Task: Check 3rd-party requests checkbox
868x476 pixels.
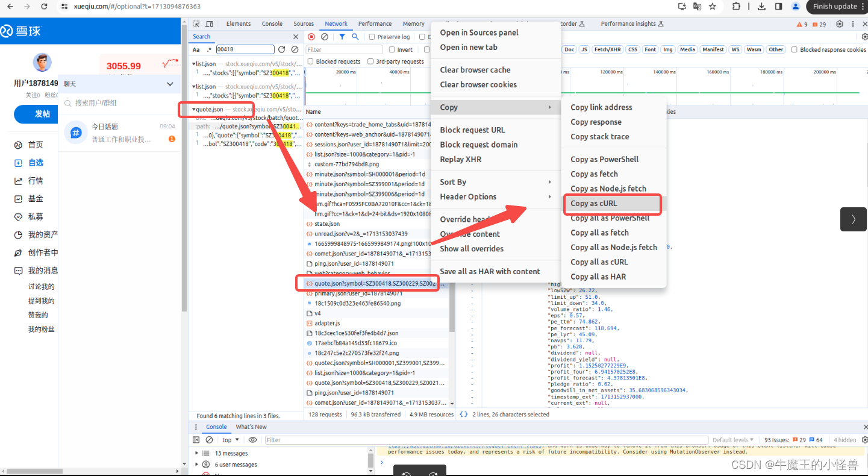Action: pyautogui.click(x=370, y=61)
